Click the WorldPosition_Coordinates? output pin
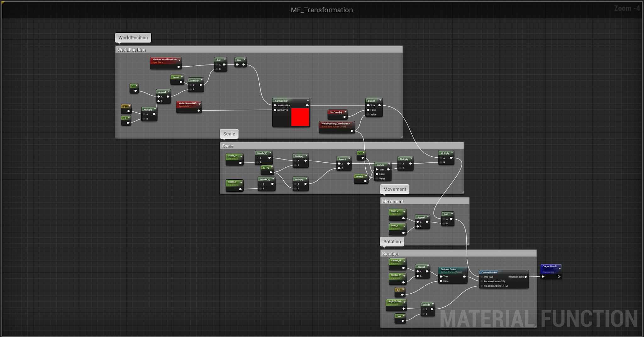Image resolution: width=644 pixels, height=337 pixels. pyautogui.click(x=352, y=131)
